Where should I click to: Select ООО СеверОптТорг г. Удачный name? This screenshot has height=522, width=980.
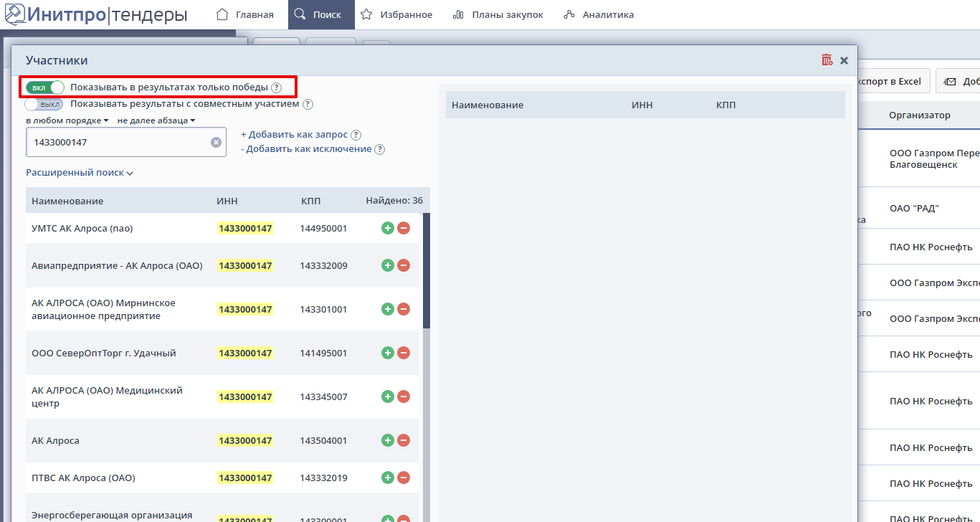(x=104, y=353)
